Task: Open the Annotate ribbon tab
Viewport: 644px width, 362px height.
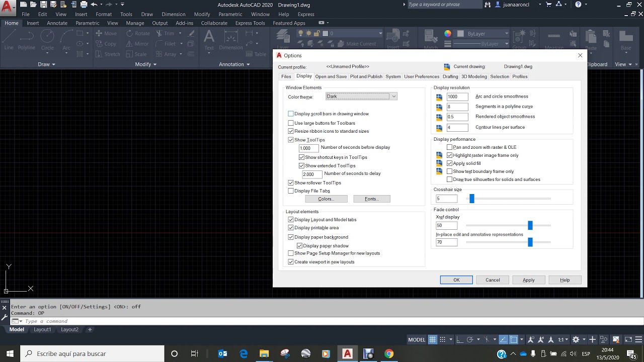Action: 57,23
